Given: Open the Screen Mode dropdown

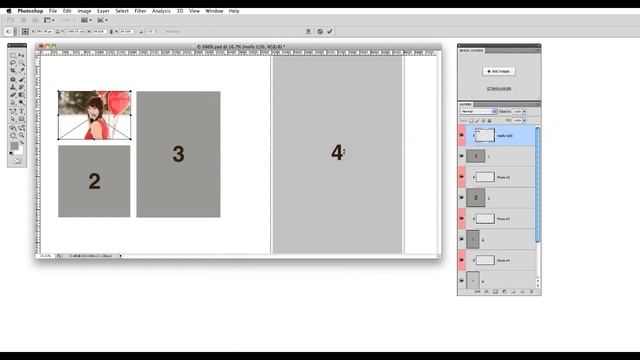Looking at the screenshot, I should coord(102,20).
